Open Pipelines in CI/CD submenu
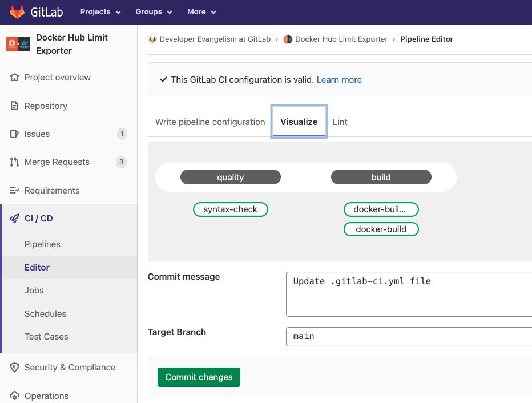The image size is (532, 403). 42,244
